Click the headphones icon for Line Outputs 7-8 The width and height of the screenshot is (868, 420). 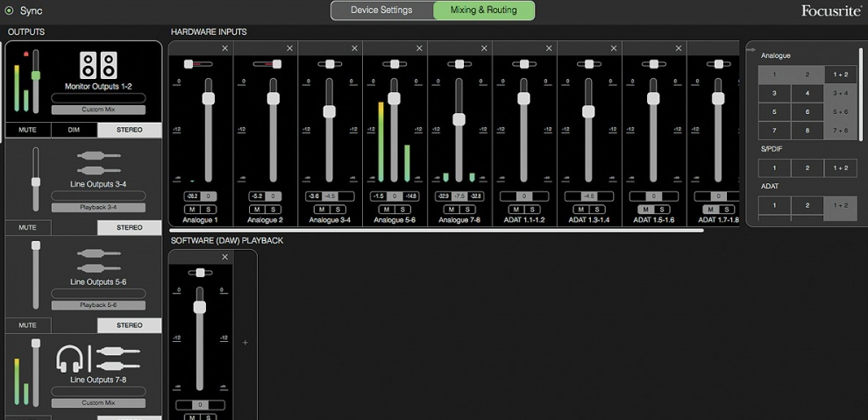click(69, 359)
